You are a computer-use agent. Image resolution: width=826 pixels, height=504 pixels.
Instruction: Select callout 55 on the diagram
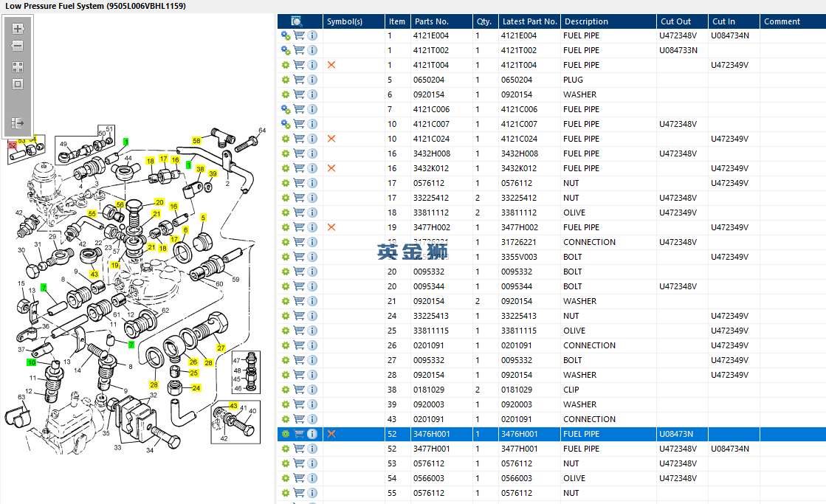pyautogui.click(x=92, y=214)
